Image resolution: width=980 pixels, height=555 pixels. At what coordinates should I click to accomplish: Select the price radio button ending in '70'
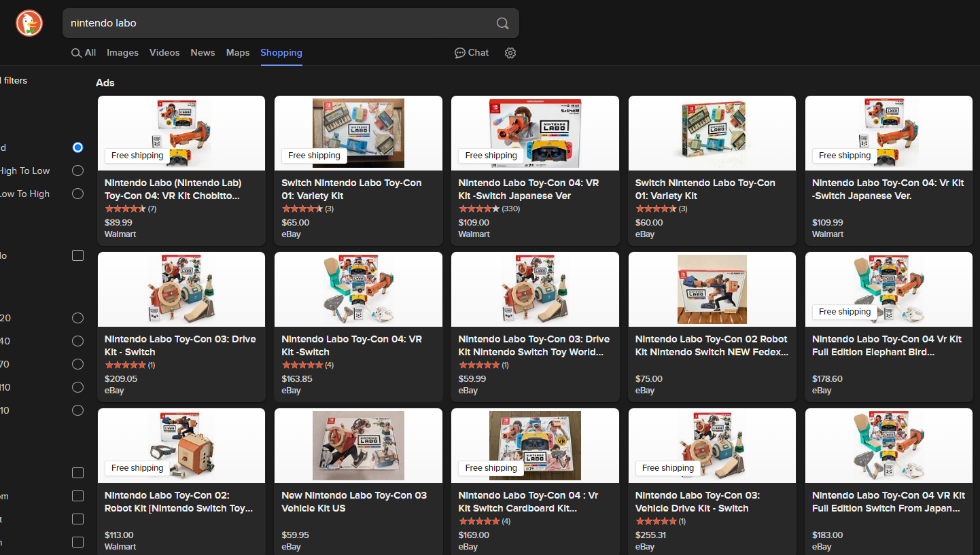77,364
